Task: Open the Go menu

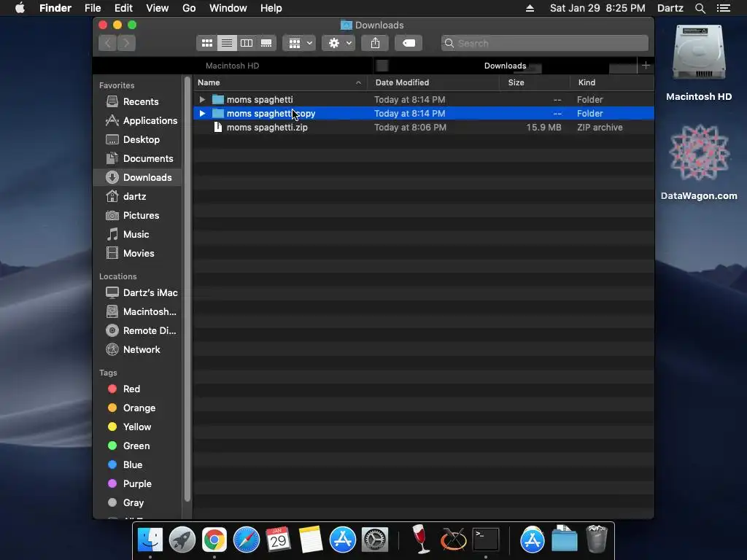Action: [189, 8]
